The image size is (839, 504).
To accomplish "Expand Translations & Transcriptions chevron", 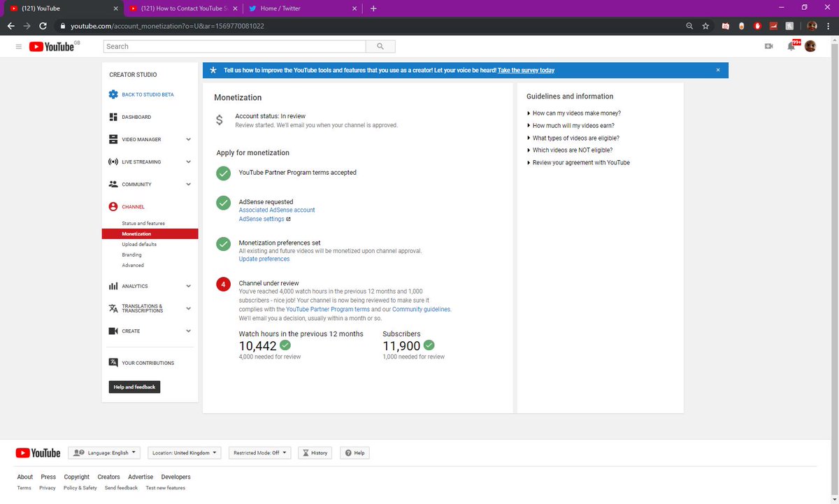I will click(x=188, y=308).
